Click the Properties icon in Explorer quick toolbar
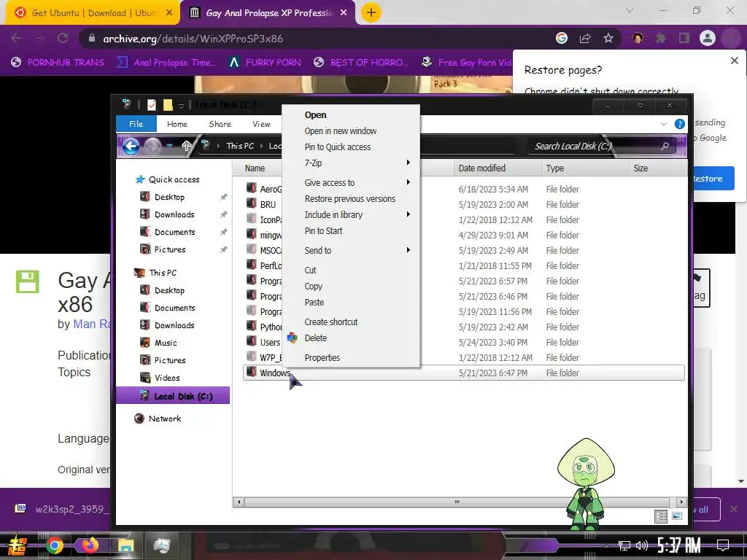This screenshot has height=560, width=747. coord(152,105)
